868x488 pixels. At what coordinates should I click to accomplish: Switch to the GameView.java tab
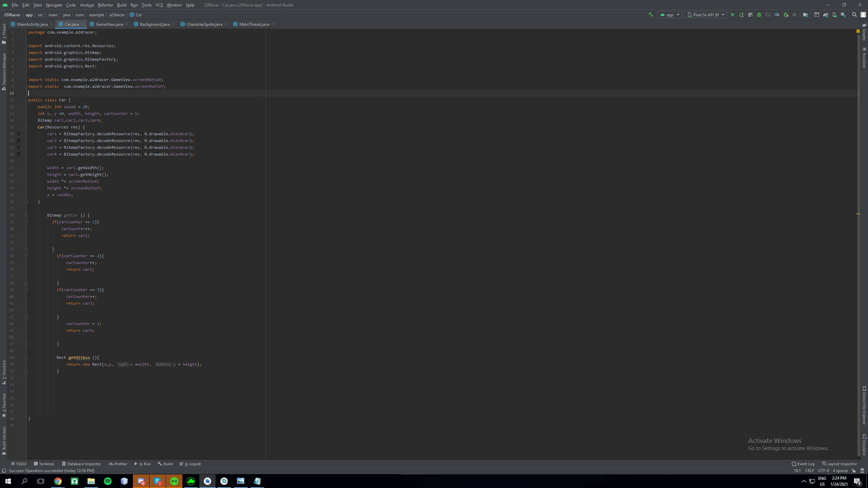[109, 24]
